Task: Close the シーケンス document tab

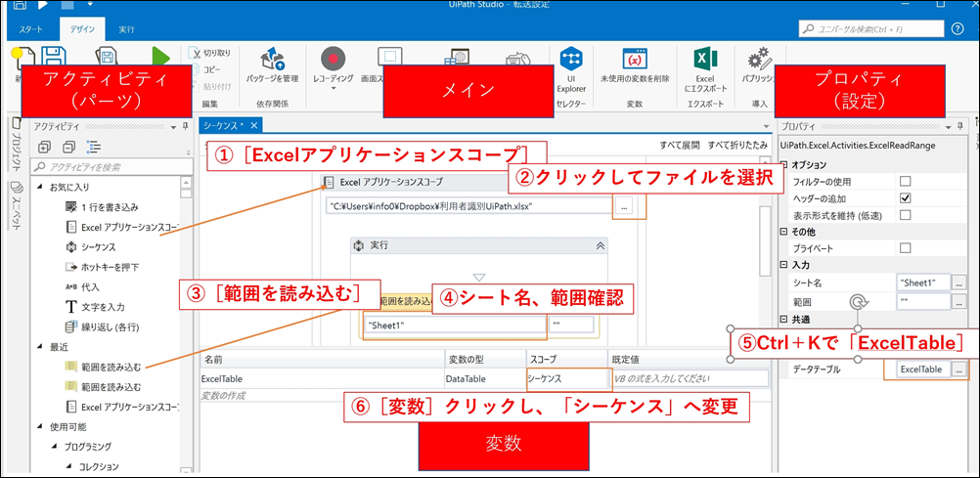Action: tap(253, 126)
